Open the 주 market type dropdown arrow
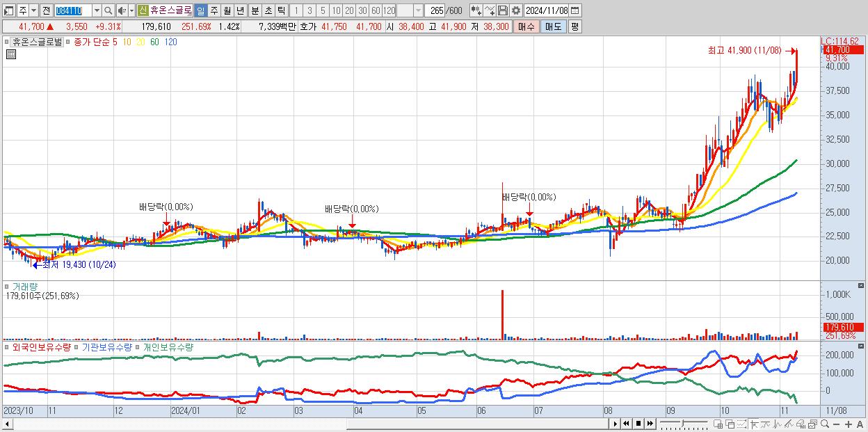This screenshot has width=868, height=432. click(x=33, y=11)
